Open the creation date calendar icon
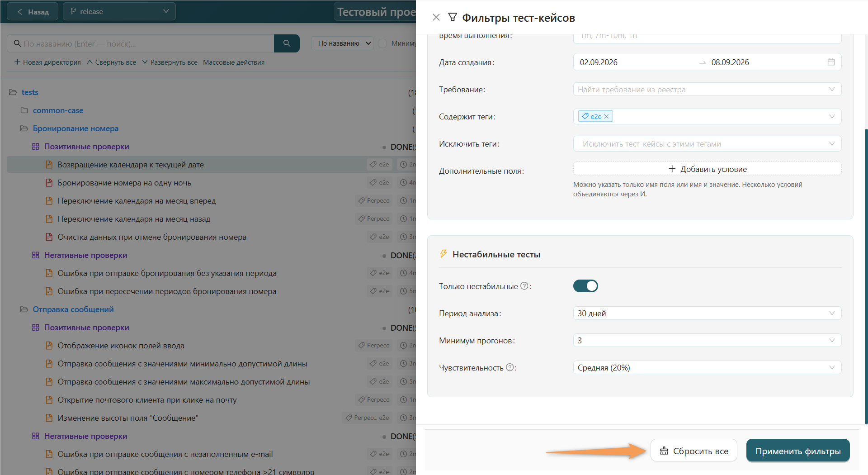 831,62
